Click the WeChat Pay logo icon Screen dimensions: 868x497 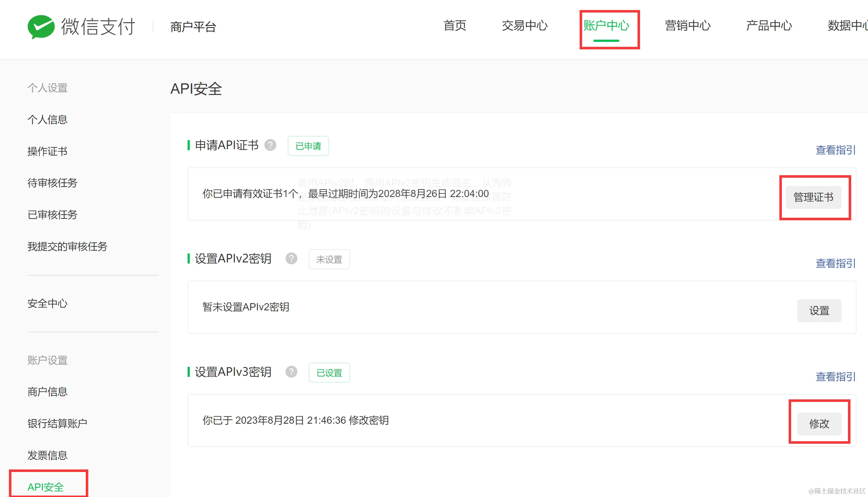click(41, 27)
